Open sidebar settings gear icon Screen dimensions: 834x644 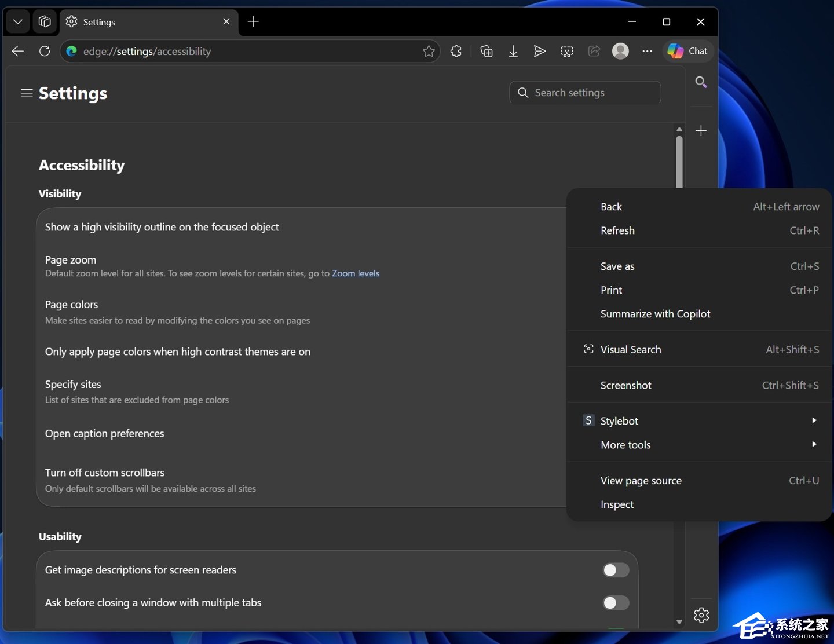tap(701, 614)
